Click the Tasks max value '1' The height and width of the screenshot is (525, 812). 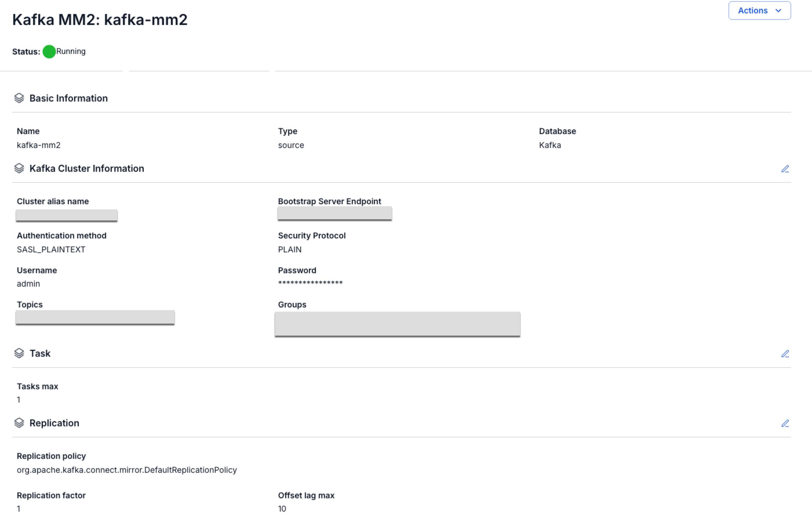tap(19, 400)
